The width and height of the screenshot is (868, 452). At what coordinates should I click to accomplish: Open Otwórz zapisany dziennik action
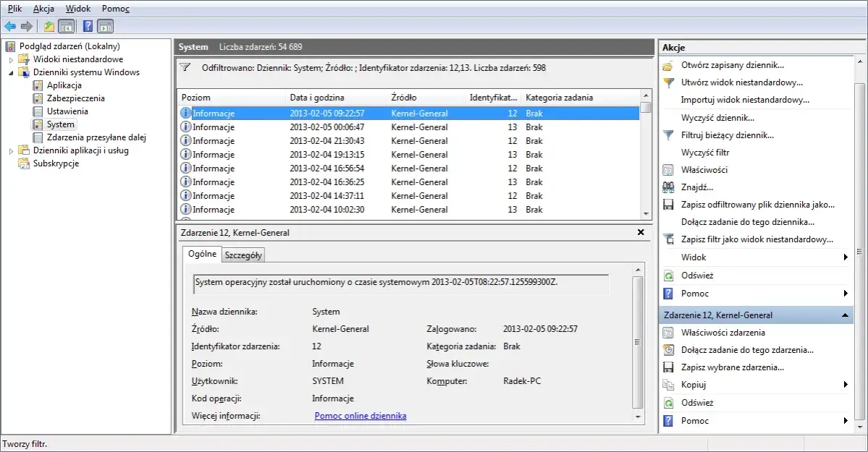point(732,65)
